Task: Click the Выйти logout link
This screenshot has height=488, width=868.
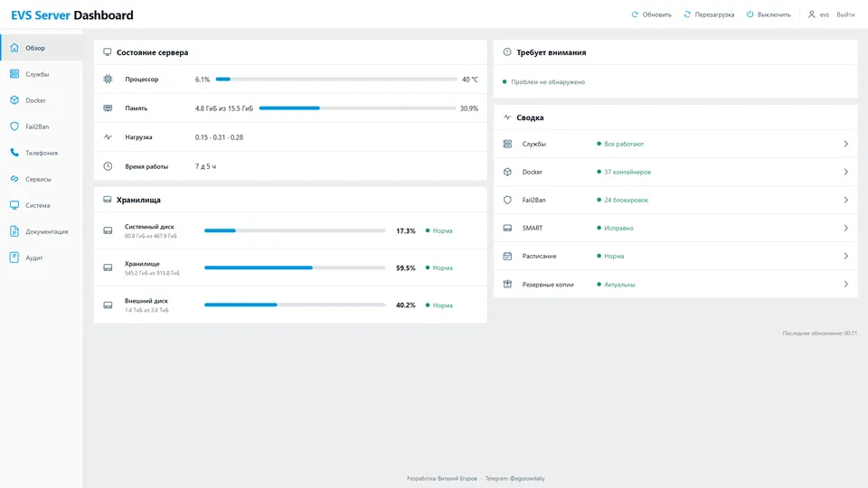Action: 845,14
